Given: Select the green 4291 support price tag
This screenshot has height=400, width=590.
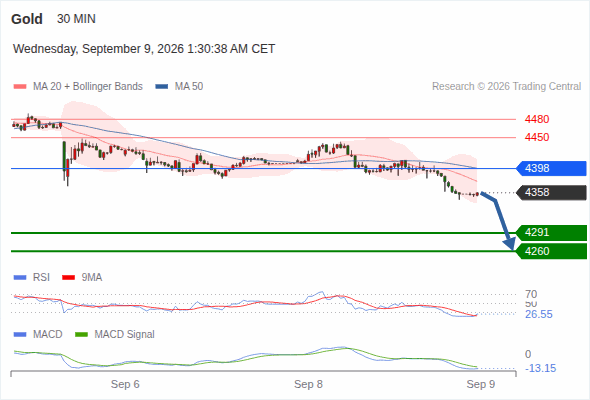Looking at the screenshot, I should click(x=551, y=233).
